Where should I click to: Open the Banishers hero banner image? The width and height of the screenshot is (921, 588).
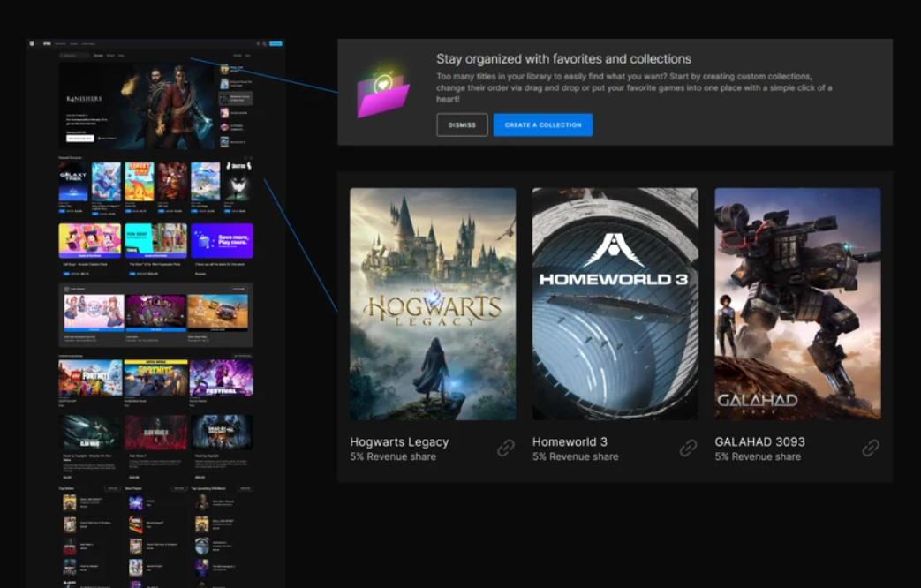[137, 106]
